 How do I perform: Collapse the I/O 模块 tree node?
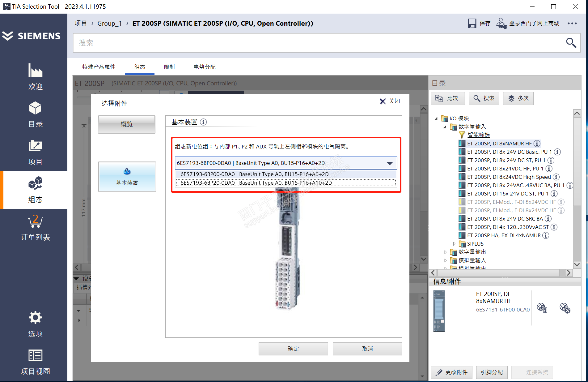[436, 118]
